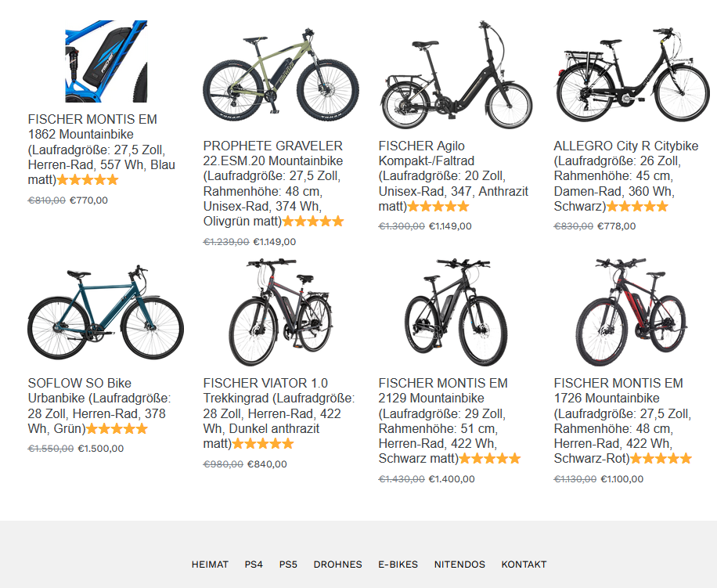The width and height of the screenshot is (717, 588).
Task: Click the olive green PROPHETE GRAVELER bike image
Action: (x=281, y=74)
